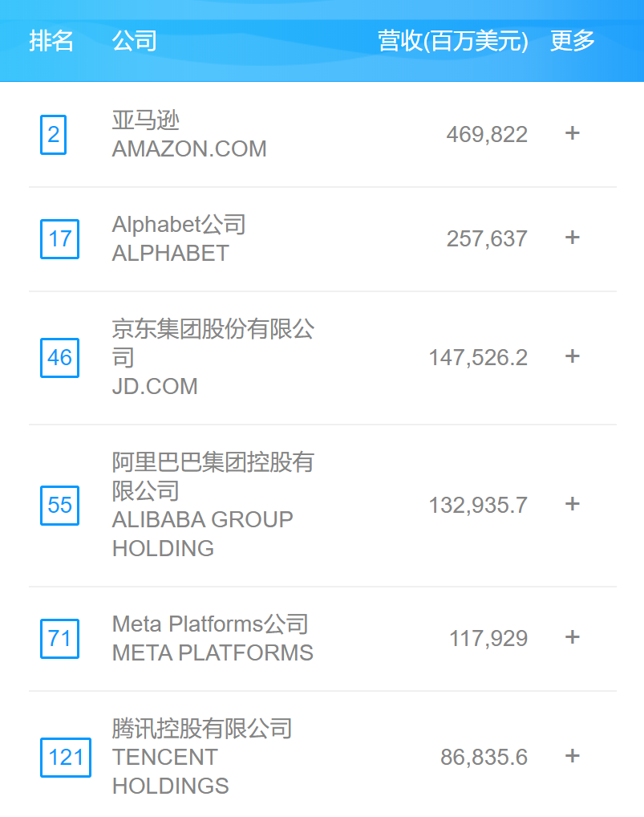Select Tencent revenue value 86,835.6
Image resolution: width=644 pixels, height=817 pixels.
[484, 758]
